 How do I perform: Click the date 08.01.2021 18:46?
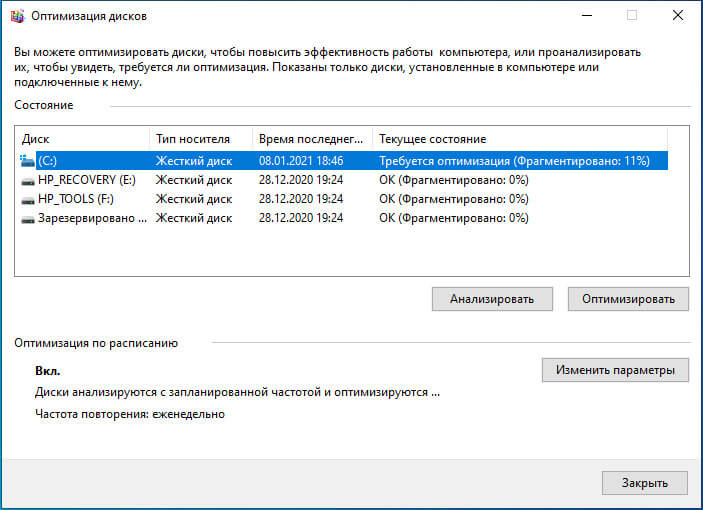301,161
